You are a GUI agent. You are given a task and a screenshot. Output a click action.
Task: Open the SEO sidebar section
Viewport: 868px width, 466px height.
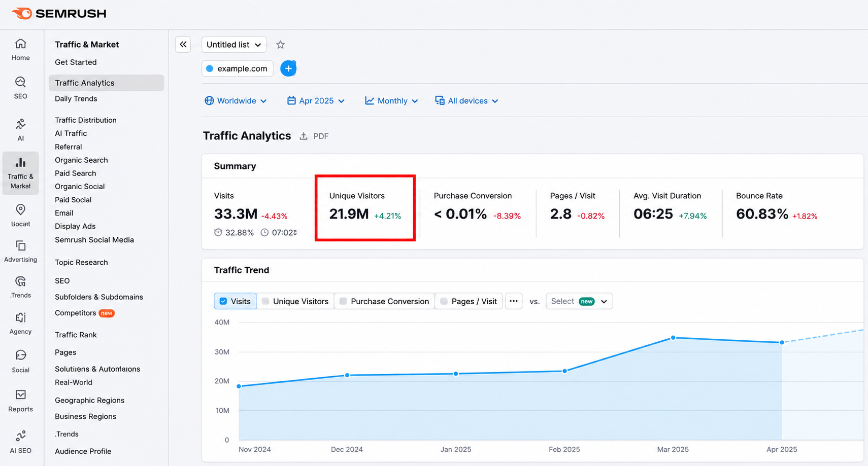click(x=20, y=88)
